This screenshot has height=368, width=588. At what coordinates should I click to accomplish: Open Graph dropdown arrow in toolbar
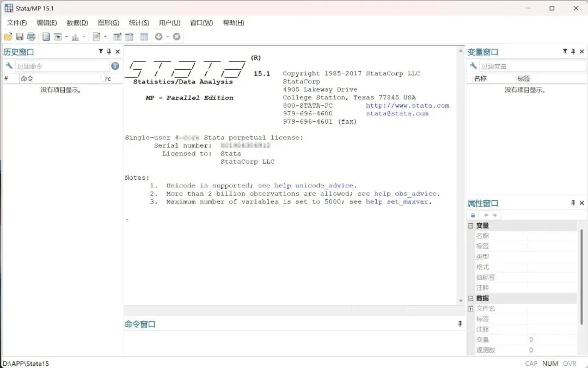(x=84, y=37)
